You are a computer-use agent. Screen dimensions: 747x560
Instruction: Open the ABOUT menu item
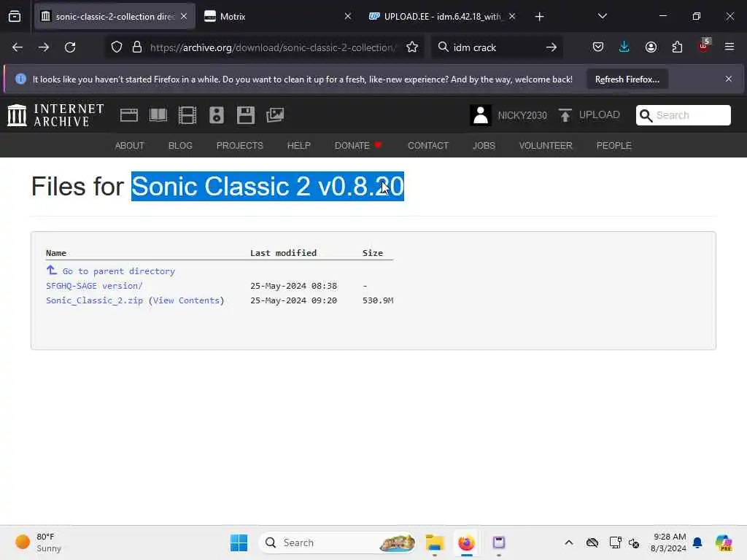[x=130, y=146]
